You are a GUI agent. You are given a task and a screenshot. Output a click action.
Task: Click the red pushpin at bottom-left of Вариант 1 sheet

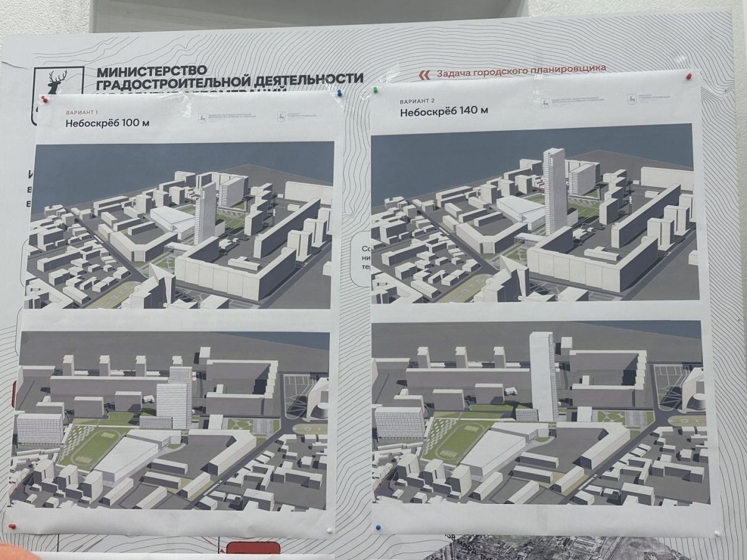point(13,526)
